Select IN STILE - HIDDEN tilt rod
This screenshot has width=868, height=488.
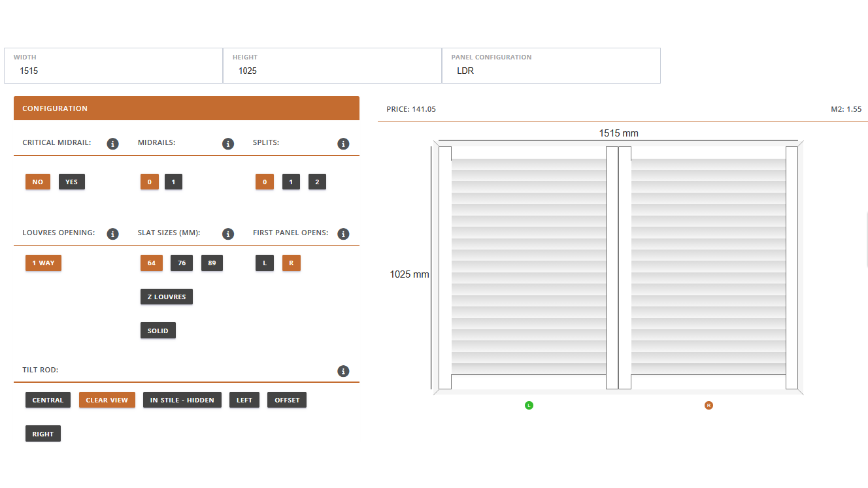click(182, 400)
